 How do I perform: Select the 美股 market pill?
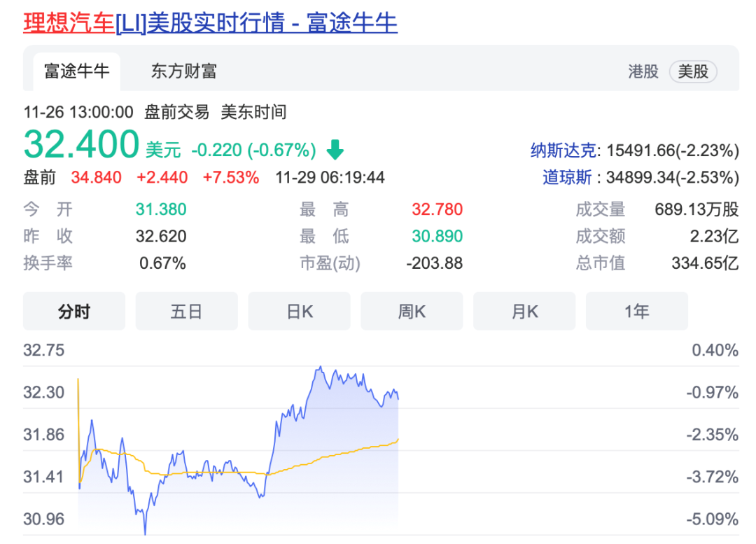(693, 71)
